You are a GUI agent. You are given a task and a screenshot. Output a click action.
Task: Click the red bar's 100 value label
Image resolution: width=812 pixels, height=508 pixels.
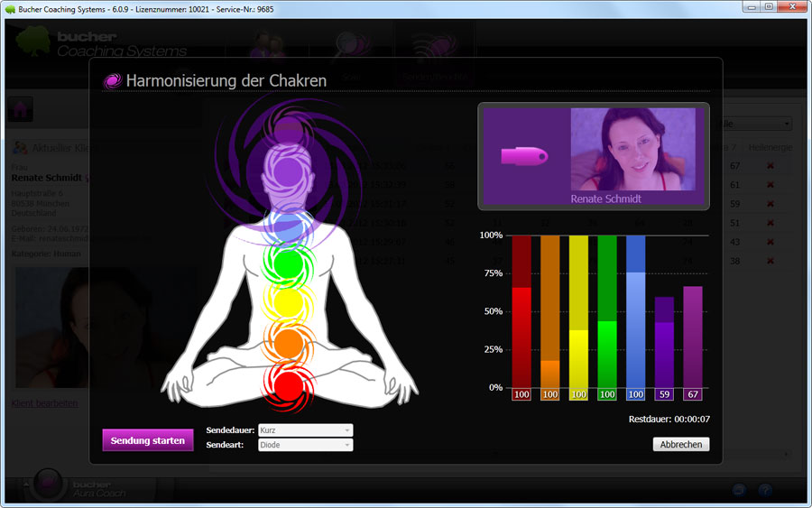(521, 394)
